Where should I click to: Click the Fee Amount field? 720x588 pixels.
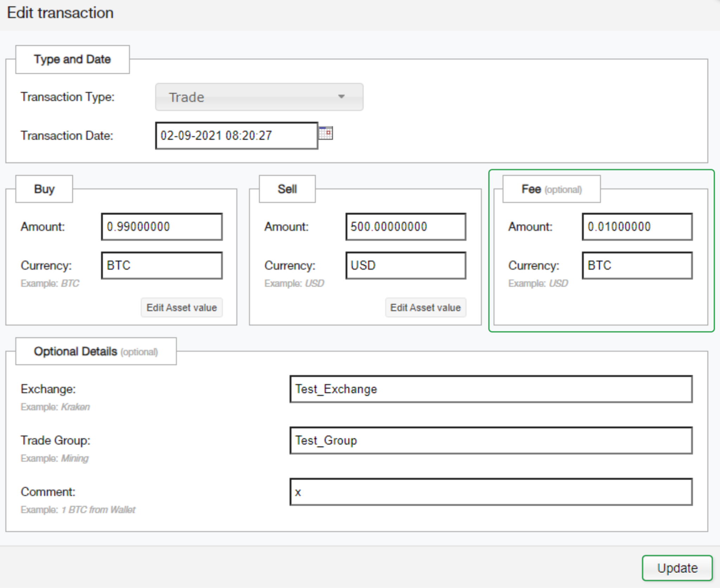(x=637, y=227)
